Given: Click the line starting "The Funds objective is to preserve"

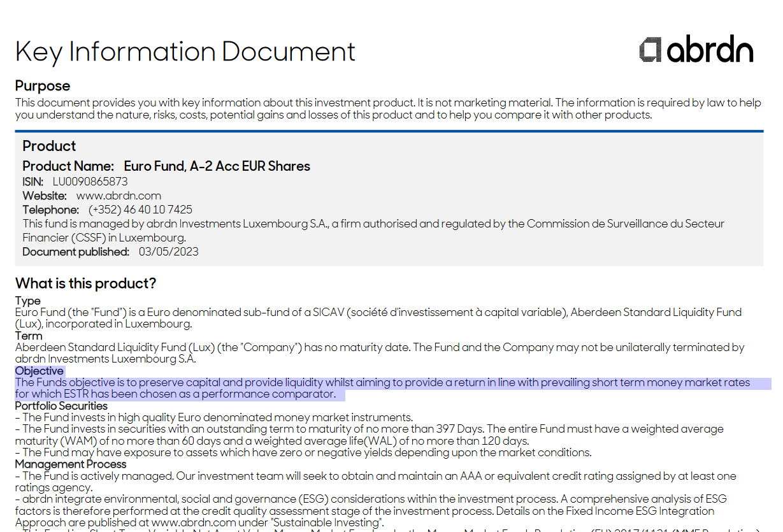Looking at the screenshot, I should click(x=383, y=383).
